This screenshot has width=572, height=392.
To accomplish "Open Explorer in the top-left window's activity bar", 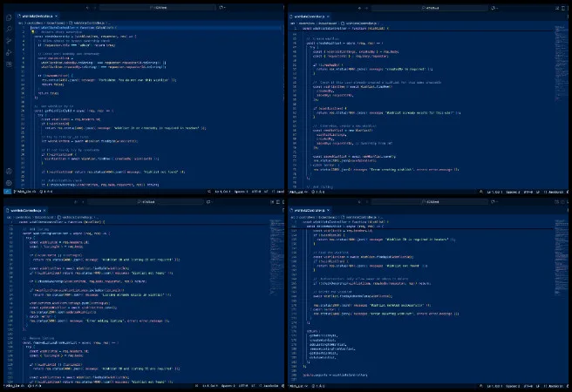I will tap(7, 17).
